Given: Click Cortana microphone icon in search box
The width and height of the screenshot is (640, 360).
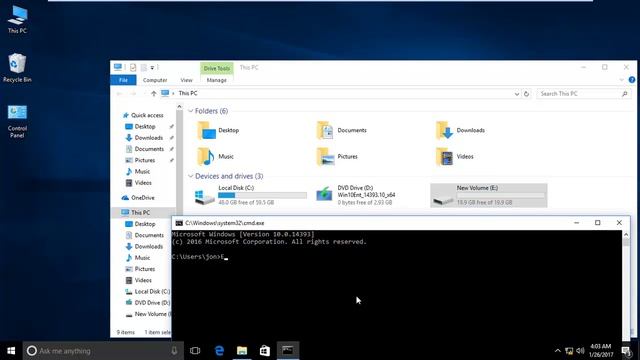Looking at the screenshot, I should [174, 351].
